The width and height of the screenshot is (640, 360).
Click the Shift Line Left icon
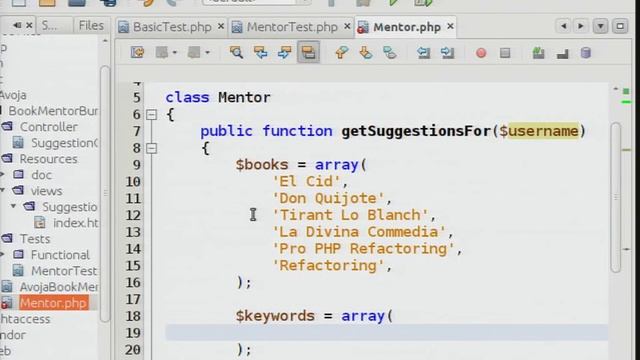click(x=423, y=53)
